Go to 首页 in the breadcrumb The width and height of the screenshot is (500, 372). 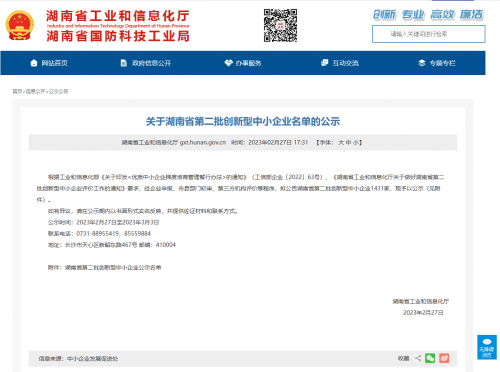(17, 91)
